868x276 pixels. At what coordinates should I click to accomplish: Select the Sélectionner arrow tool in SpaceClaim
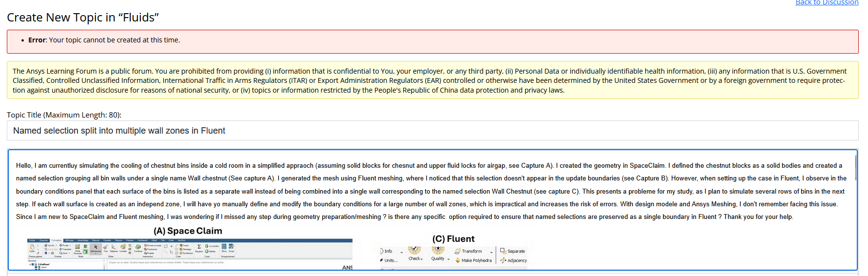click(96, 247)
